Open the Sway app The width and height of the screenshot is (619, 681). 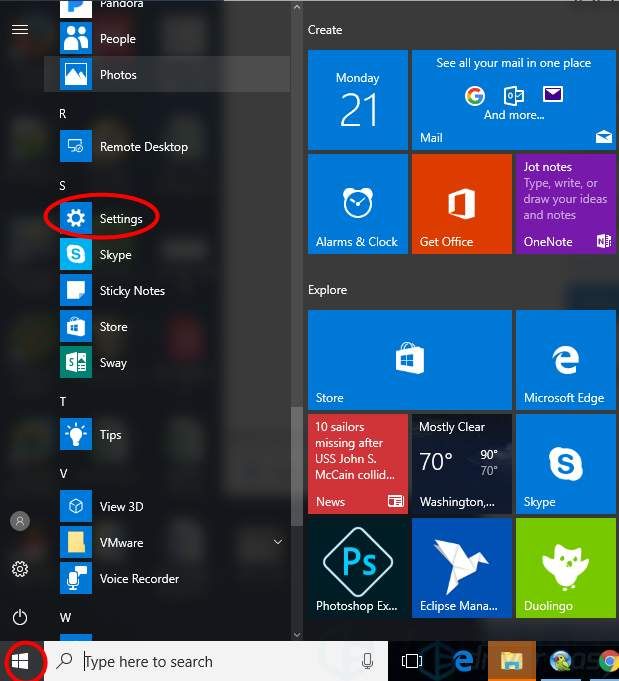pyautogui.click(x=113, y=363)
